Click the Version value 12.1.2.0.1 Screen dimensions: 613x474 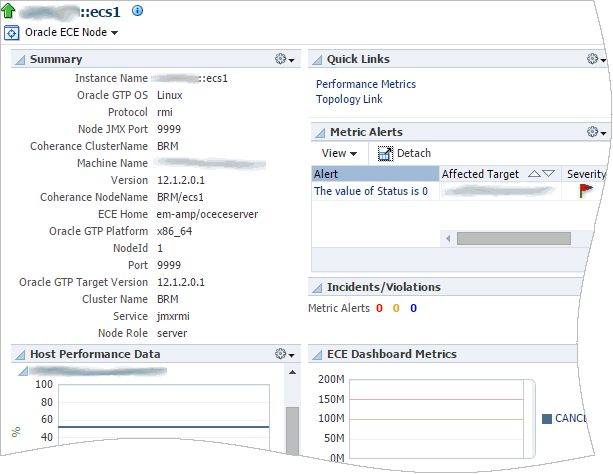[181, 180]
